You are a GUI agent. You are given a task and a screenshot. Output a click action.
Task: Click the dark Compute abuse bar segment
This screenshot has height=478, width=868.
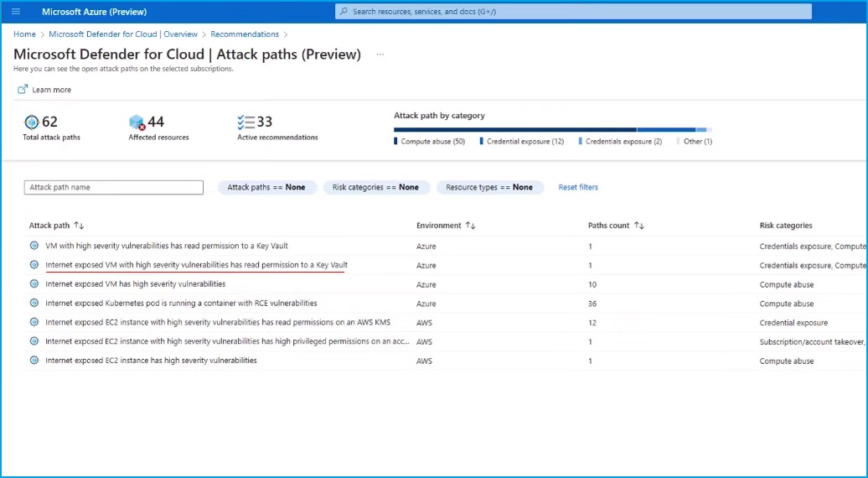515,130
